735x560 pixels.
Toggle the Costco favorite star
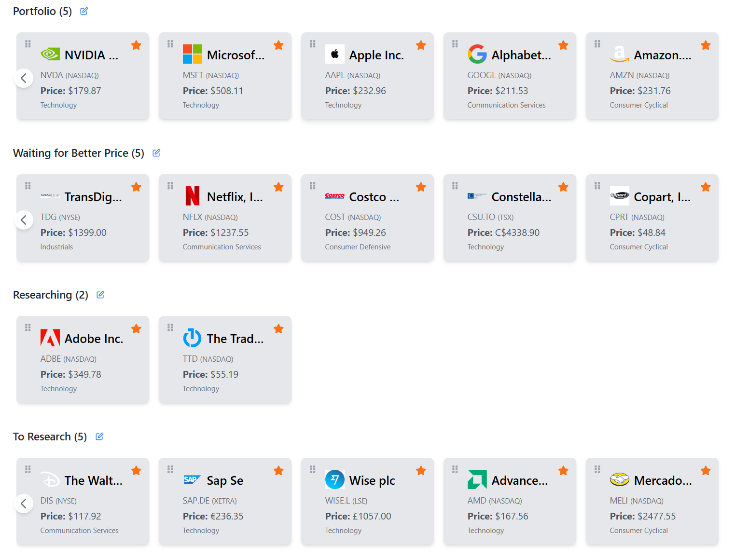pyautogui.click(x=421, y=187)
